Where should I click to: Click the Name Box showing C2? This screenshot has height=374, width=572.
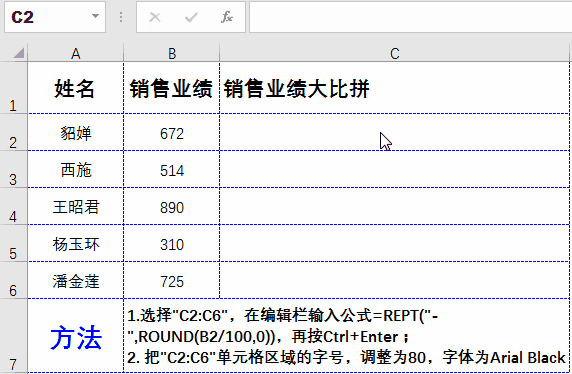[55, 17]
